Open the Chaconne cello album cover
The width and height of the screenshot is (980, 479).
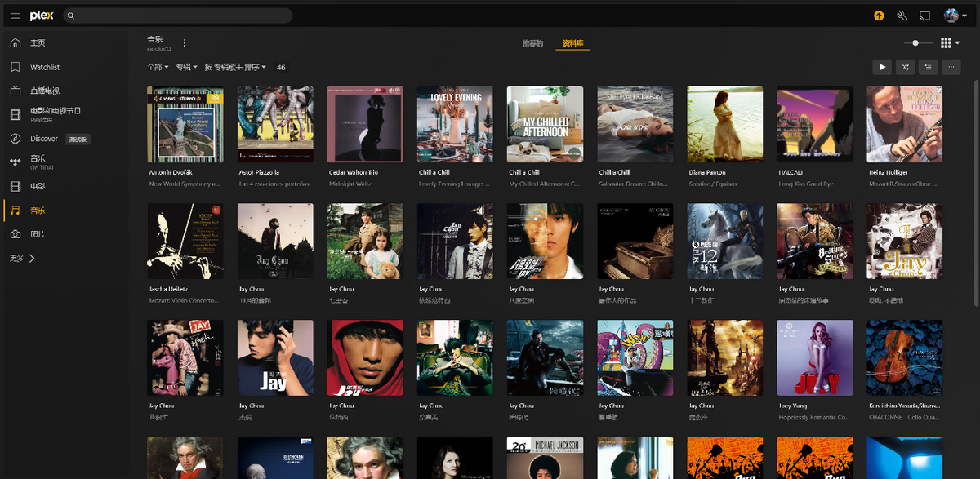click(905, 358)
